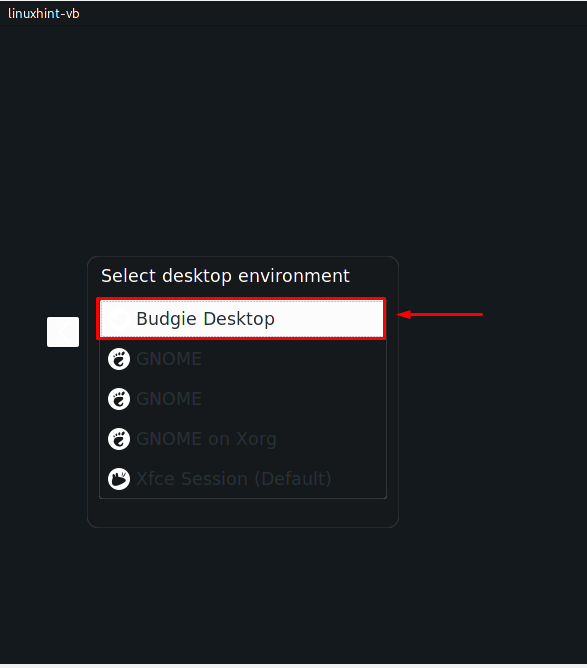Viewport: 587px width, 668px height.
Task: Click the dark background above the dialog
Action: click(294, 141)
